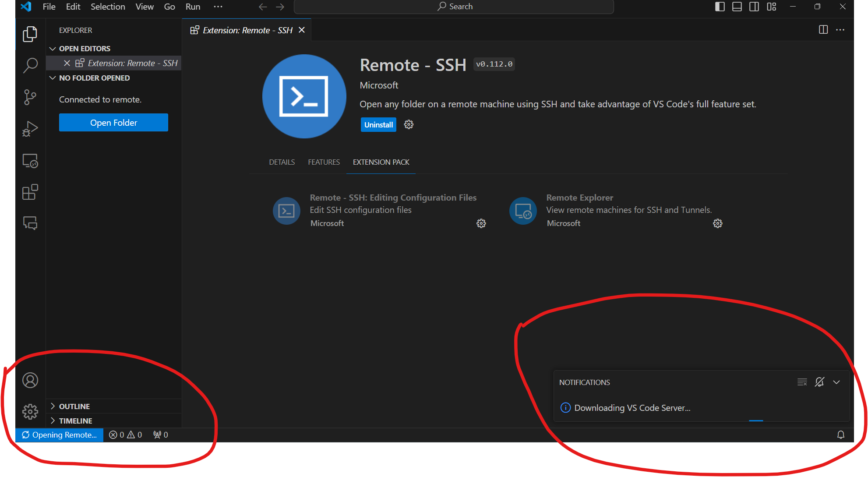Switch to the DETAILS tab
The width and height of the screenshot is (868, 477).
pyautogui.click(x=282, y=162)
